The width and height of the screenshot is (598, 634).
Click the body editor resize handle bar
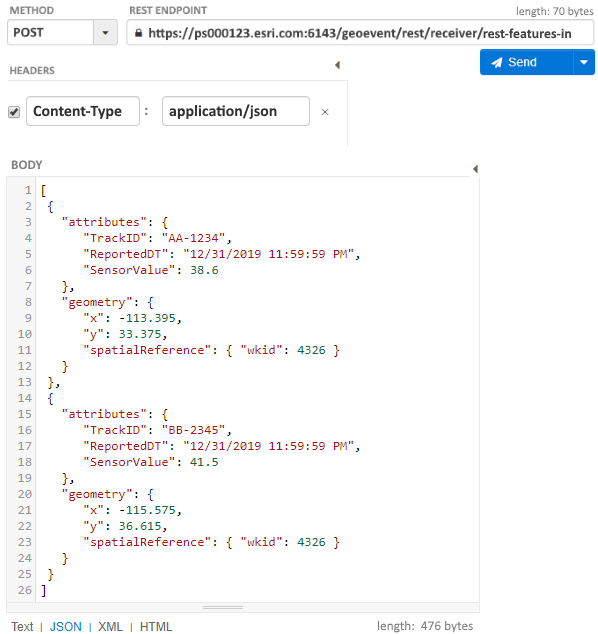223,607
